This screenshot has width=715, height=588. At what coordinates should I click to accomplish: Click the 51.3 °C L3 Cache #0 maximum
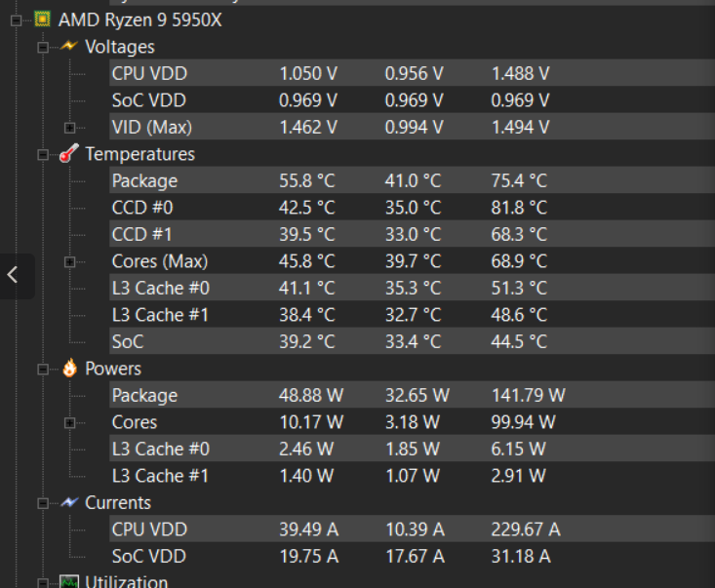coord(519,288)
